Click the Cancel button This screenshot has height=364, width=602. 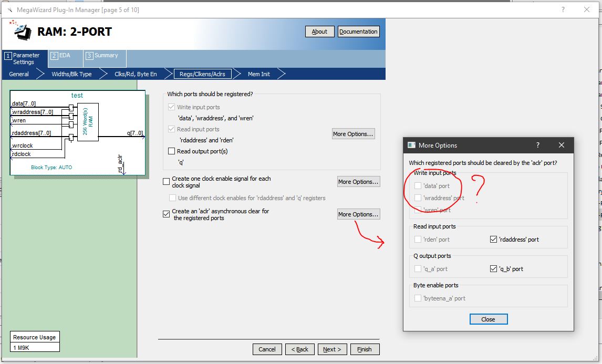[x=267, y=349]
